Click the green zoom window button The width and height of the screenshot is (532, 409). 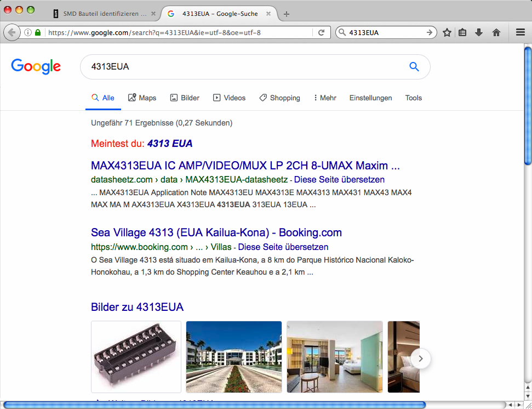tap(31, 10)
